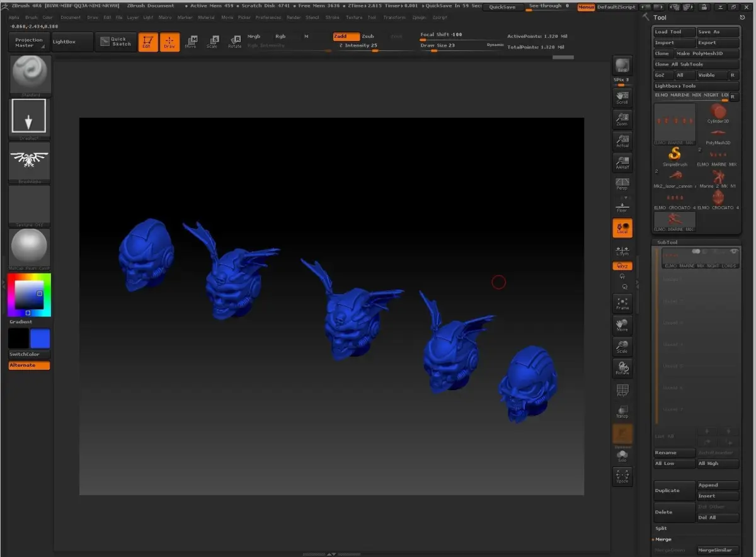Select the blue main color swatch
Viewport: 756px width, 557px height.
[x=40, y=339]
